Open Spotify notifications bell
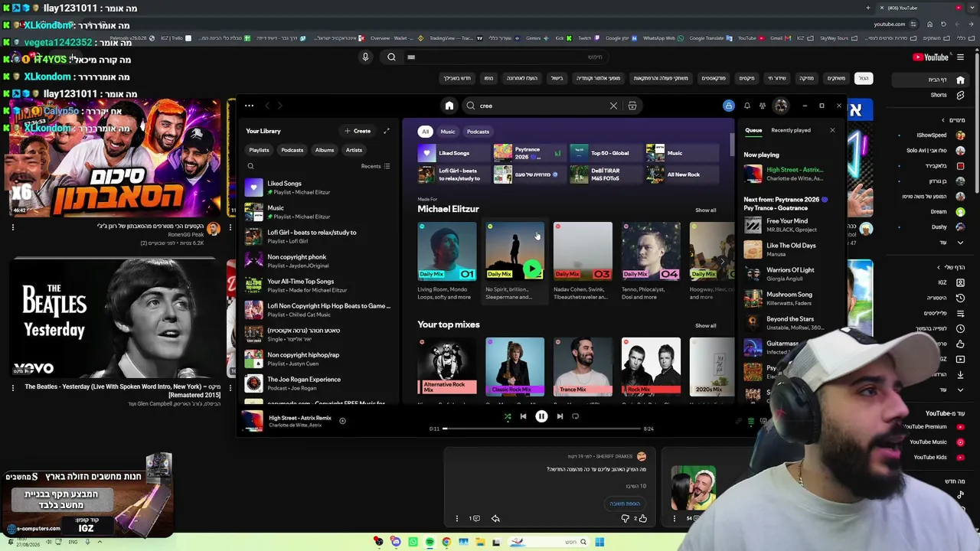This screenshot has width=980, height=551. tap(747, 106)
